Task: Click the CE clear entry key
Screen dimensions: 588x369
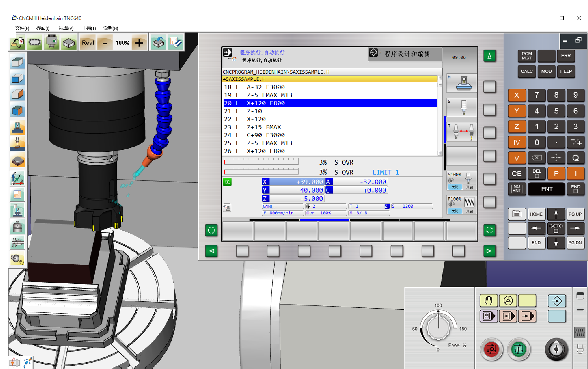Action: tap(517, 173)
